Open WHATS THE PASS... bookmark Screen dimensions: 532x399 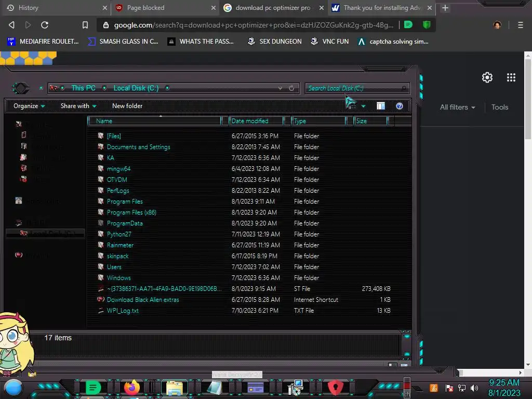point(201,42)
